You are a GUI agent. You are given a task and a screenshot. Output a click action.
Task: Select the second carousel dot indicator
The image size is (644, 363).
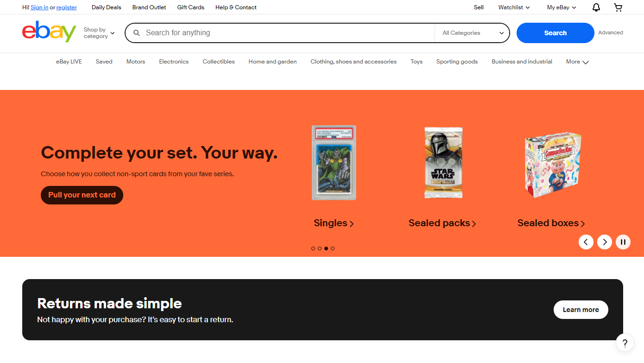(x=320, y=248)
